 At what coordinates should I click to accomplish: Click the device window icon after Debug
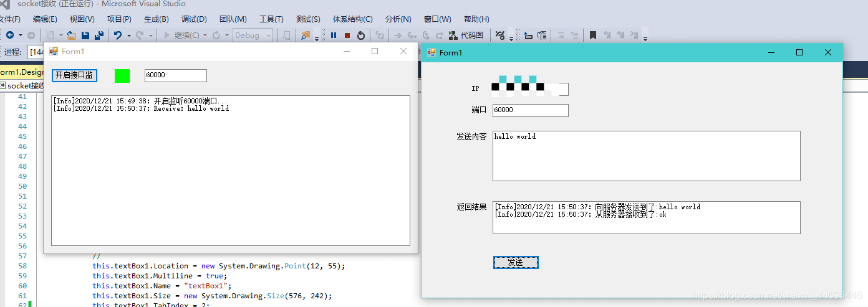click(286, 35)
